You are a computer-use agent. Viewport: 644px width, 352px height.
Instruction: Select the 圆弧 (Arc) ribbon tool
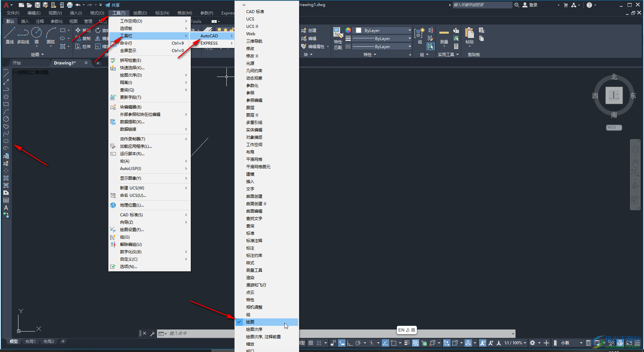pyautogui.click(x=51, y=36)
